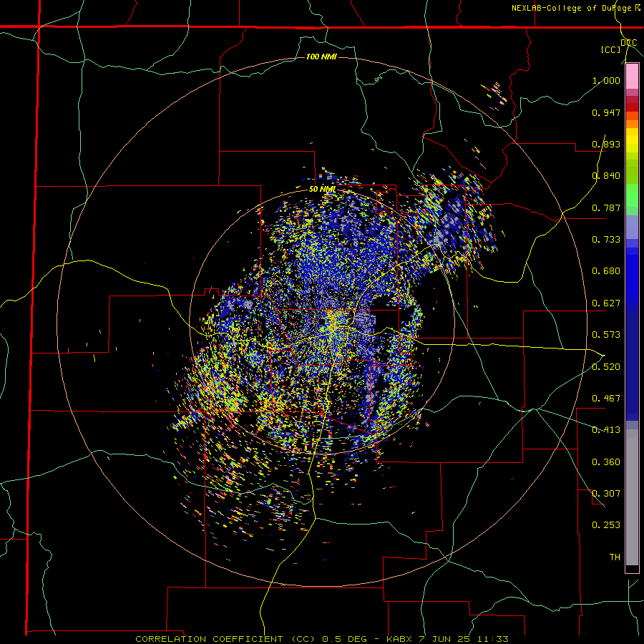Pick the bright green band of the color bar
Image resolution: width=644 pixels, height=644 pixels.
[632, 195]
